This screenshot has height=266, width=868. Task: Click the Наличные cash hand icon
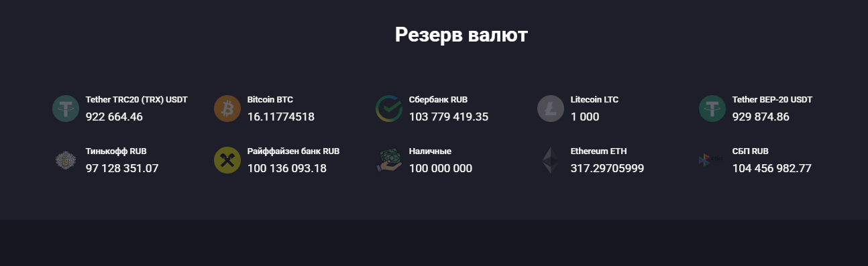click(389, 160)
